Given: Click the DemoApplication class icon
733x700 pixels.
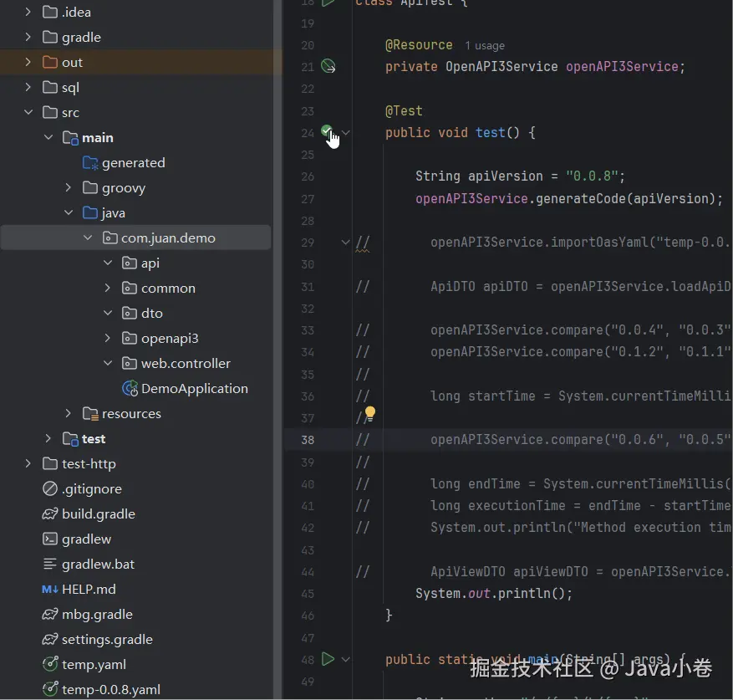Looking at the screenshot, I should (x=130, y=388).
